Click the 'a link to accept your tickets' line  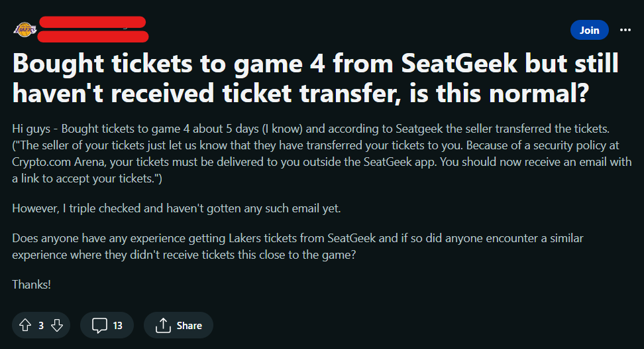87,178
